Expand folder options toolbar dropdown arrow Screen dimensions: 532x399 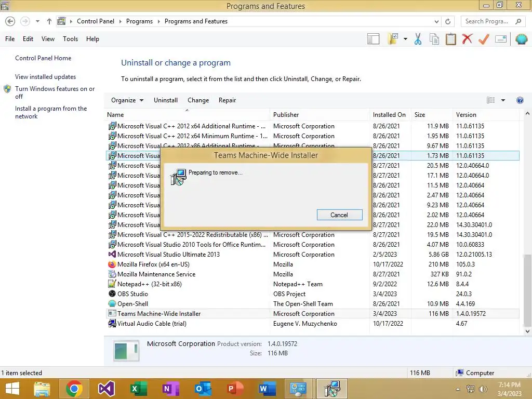(405, 39)
